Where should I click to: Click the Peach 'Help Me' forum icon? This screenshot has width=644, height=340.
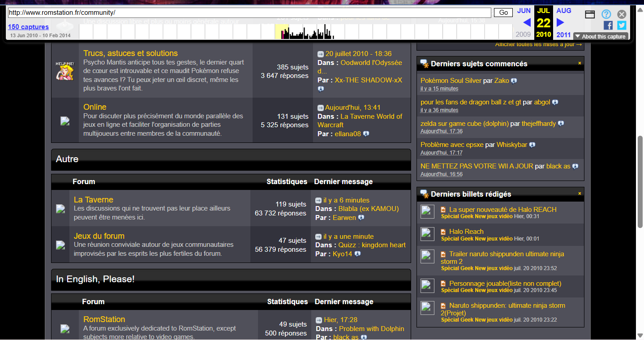tap(64, 71)
